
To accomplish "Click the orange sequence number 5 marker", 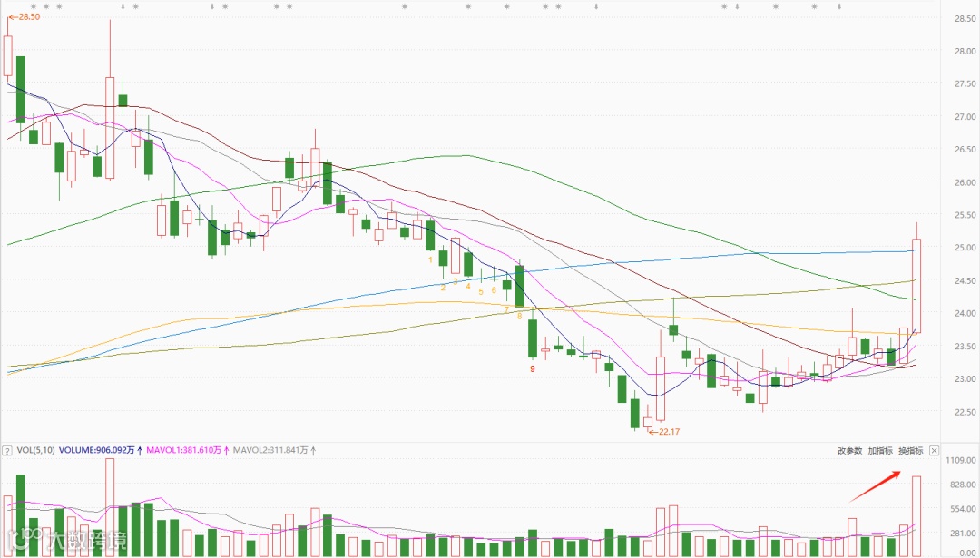I will point(481,291).
